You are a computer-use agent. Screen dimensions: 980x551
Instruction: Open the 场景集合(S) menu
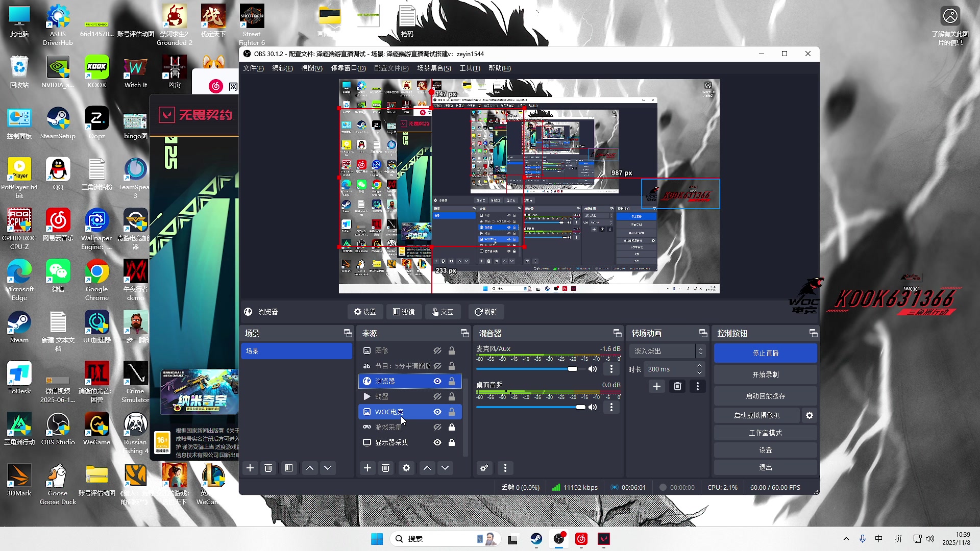click(434, 68)
